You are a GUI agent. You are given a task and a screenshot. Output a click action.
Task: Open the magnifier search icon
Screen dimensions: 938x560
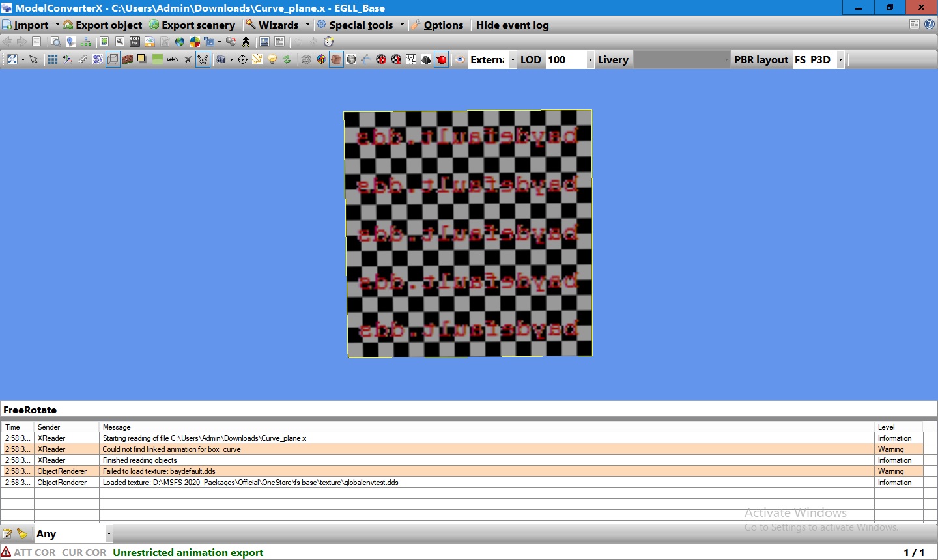tap(55, 42)
